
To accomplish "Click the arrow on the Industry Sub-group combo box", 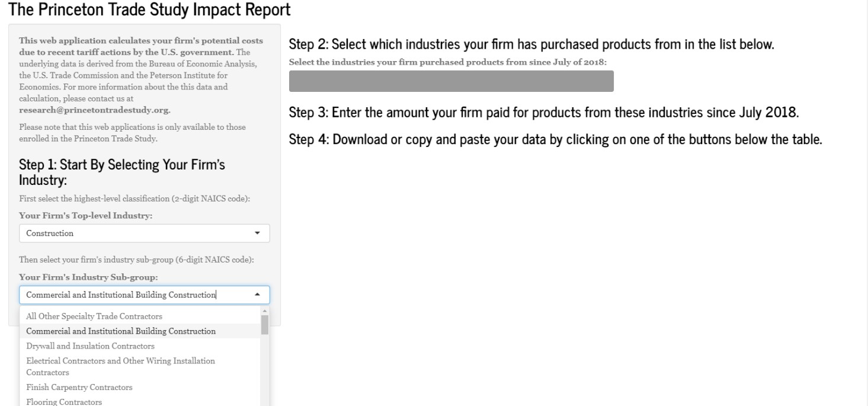I will (257, 295).
